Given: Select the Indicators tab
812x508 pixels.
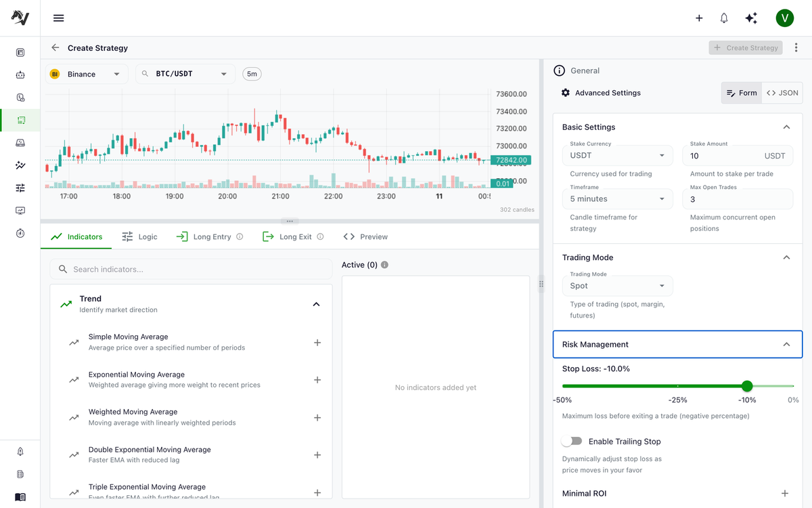Looking at the screenshot, I should 76,236.
